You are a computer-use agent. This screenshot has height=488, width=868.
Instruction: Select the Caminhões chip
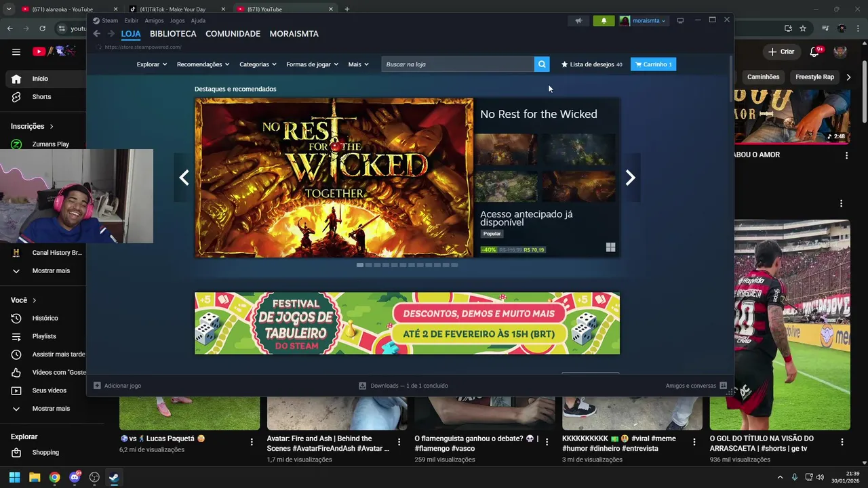(763, 77)
